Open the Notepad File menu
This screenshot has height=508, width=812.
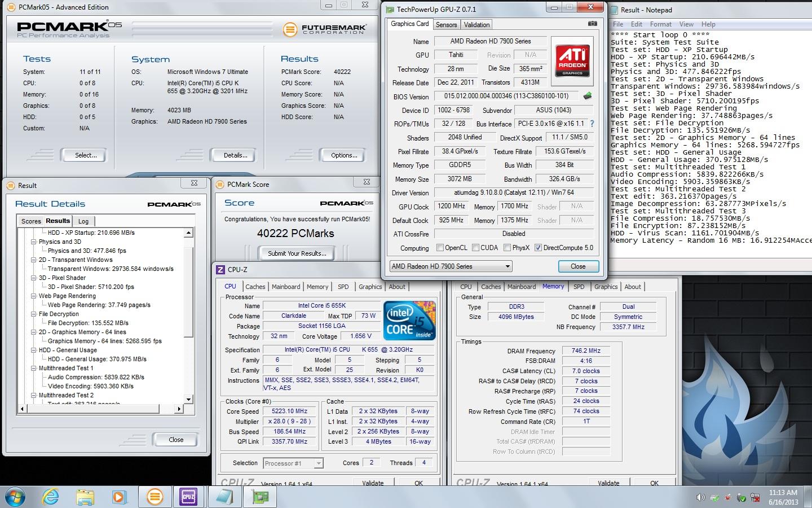pyautogui.click(x=618, y=24)
